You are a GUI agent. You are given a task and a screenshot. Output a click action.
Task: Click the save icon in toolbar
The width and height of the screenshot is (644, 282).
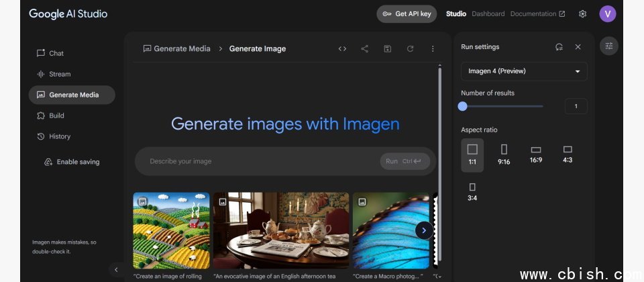pos(387,49)
